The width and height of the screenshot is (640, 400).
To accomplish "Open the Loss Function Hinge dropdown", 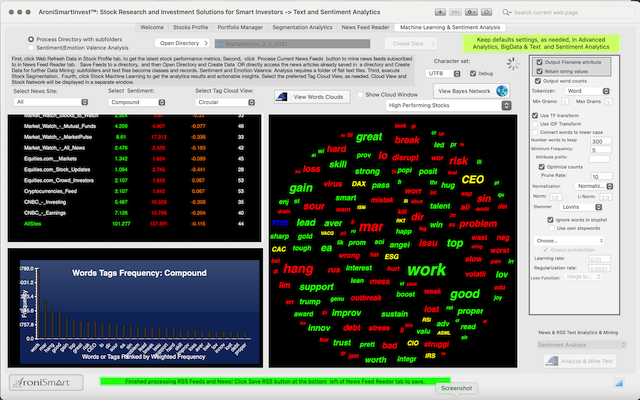I will pos(584,277).
